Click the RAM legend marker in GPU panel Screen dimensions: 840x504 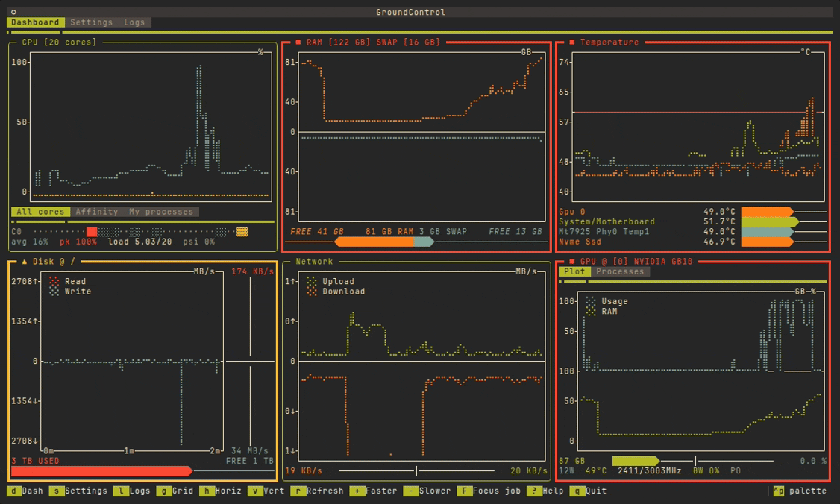591,311
